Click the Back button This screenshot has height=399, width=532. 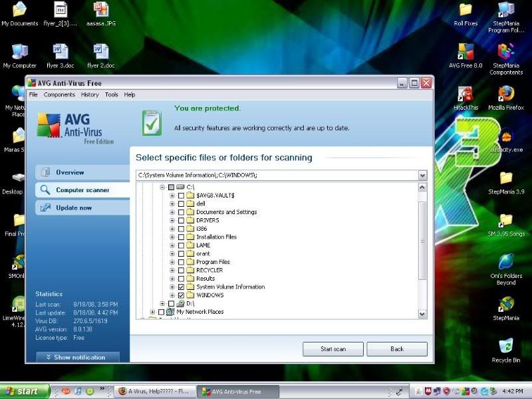tap(396, 349)
